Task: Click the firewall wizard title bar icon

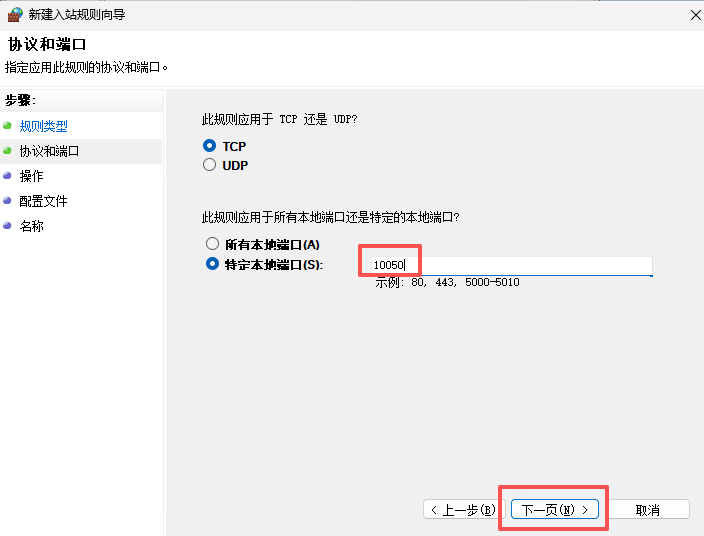Action: click(x=14, y=15)
